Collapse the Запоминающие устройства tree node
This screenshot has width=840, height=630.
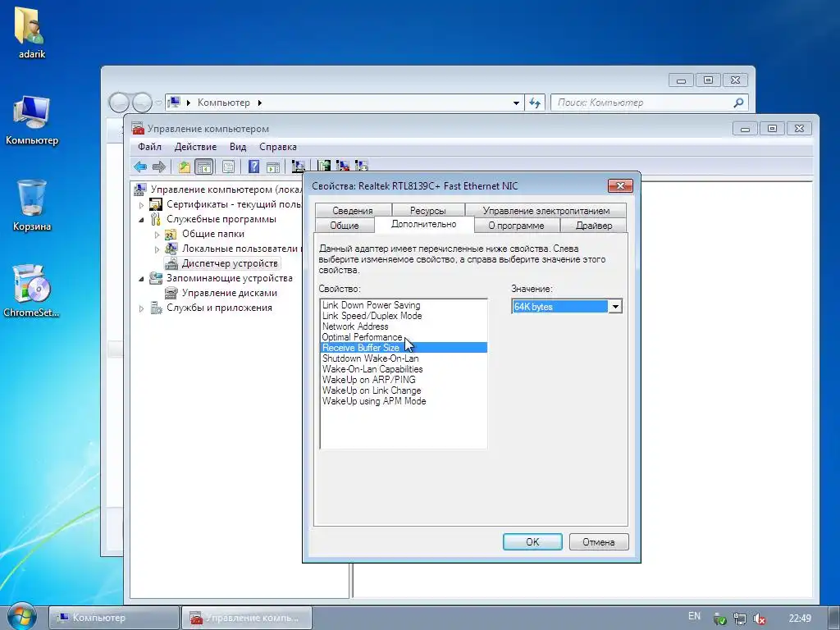tap(141, 279)
